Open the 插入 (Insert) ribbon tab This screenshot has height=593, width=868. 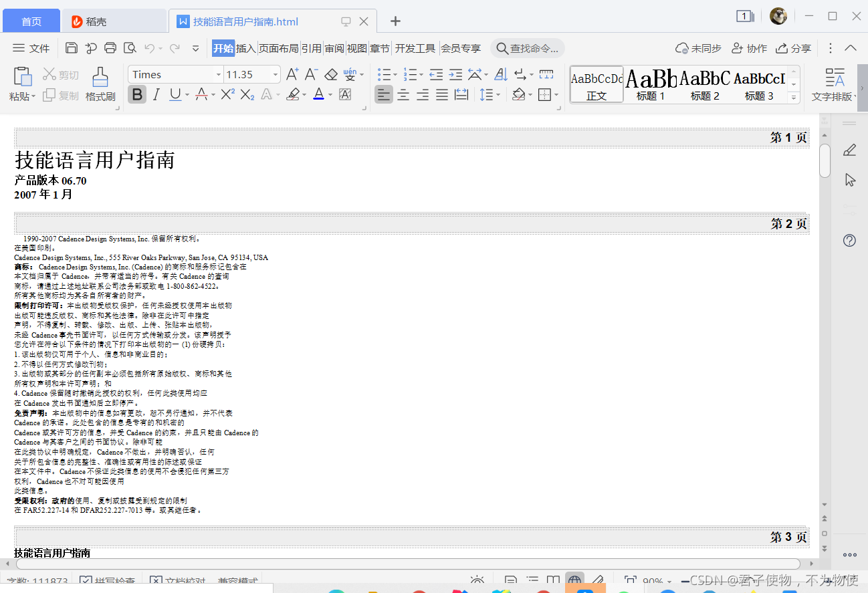point(246,48)
